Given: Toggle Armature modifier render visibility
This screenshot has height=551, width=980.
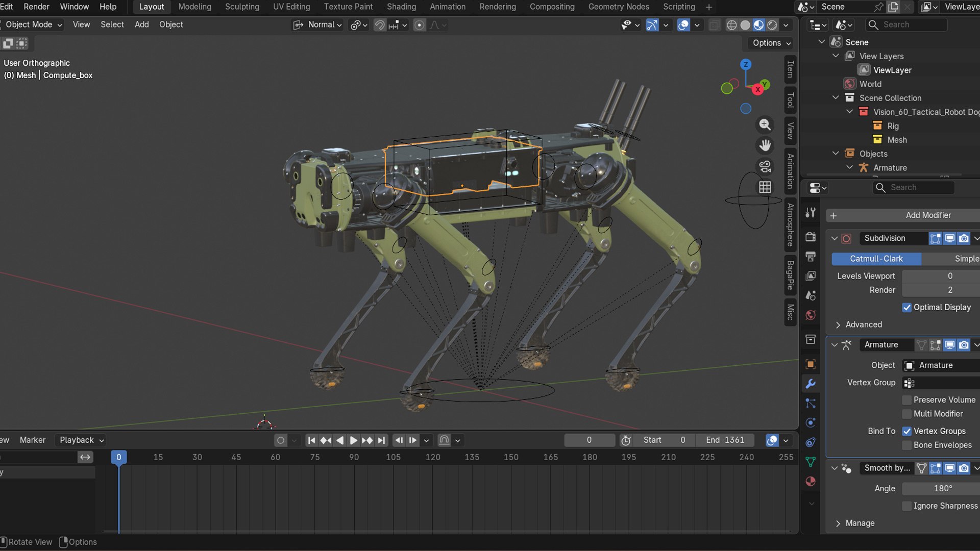Looking at the screenshot, I should click(963, 345).
